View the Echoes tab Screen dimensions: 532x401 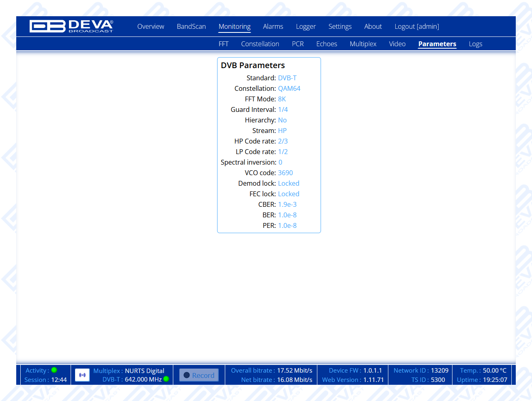click(x=327, y=44)
